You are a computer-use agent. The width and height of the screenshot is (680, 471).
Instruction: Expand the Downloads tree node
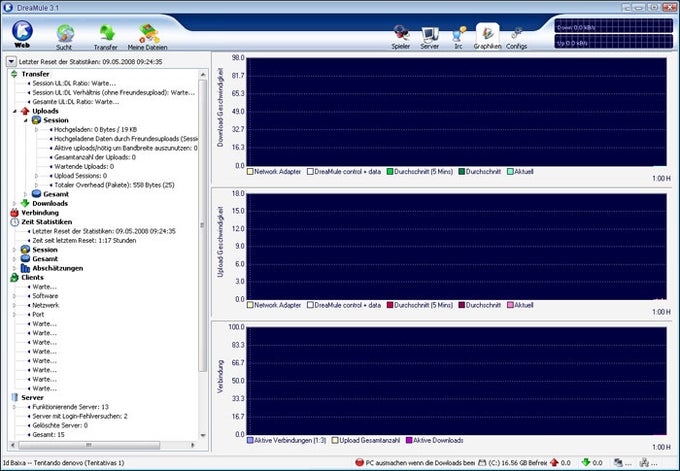coord(14,203)
